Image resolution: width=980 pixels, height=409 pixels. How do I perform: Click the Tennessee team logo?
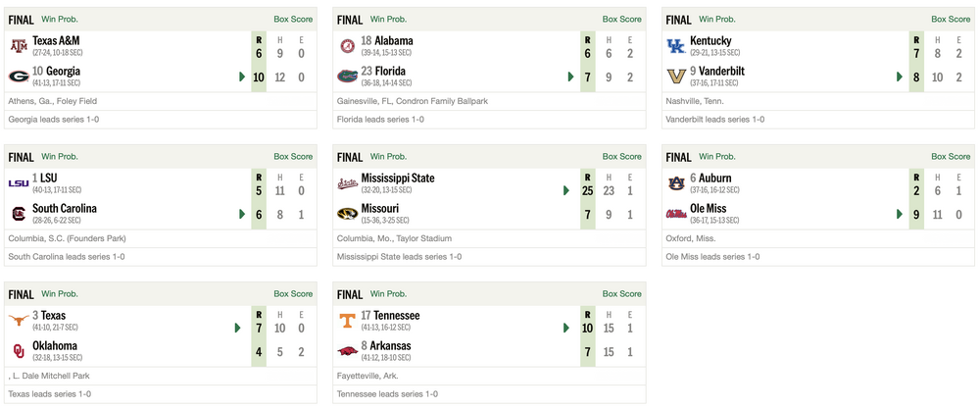347,320
